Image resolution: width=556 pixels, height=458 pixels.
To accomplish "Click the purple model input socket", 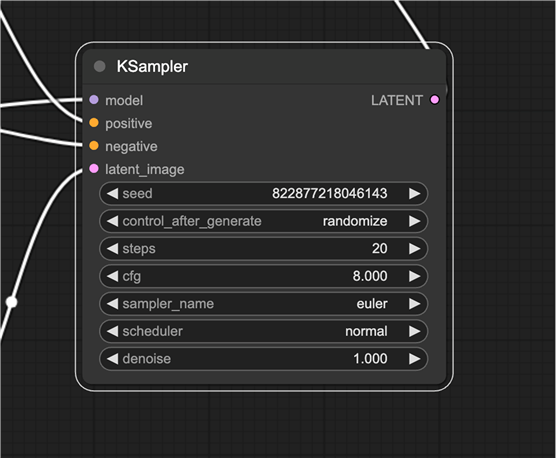I will point(94,100).
